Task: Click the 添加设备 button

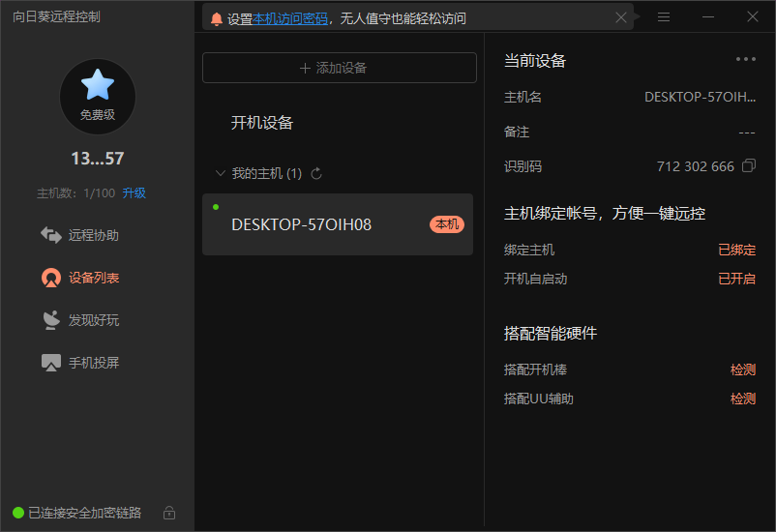Action: coord(340,68)
